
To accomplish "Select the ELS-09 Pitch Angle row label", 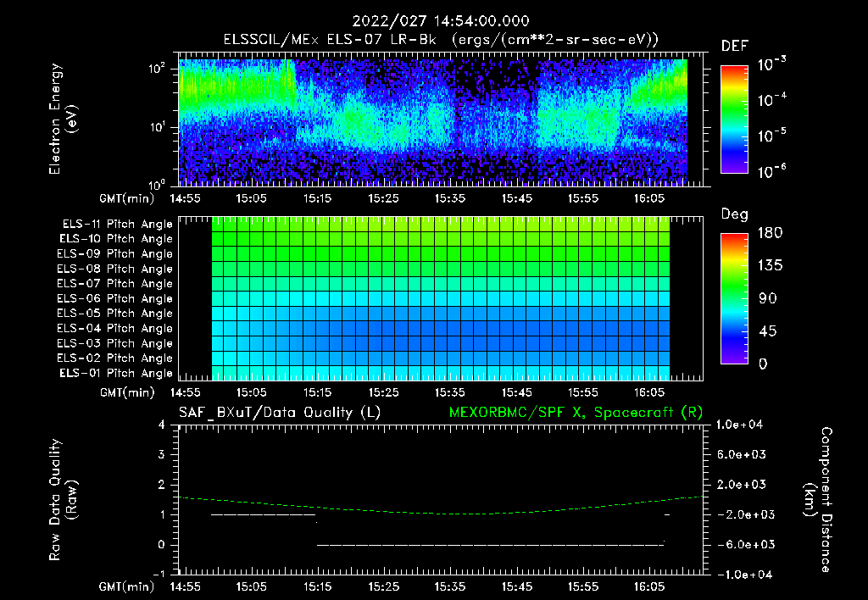I will (114, 254).
